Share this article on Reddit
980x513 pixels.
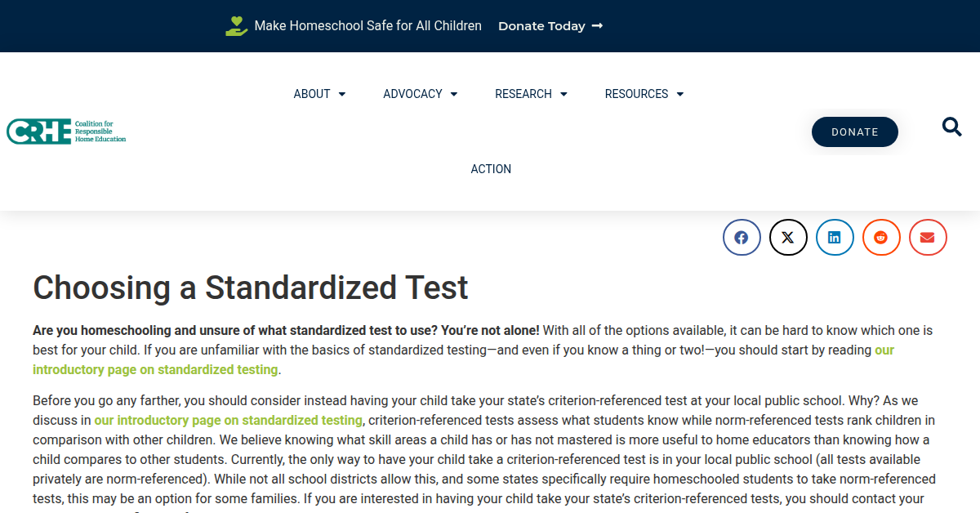(881, 238)
